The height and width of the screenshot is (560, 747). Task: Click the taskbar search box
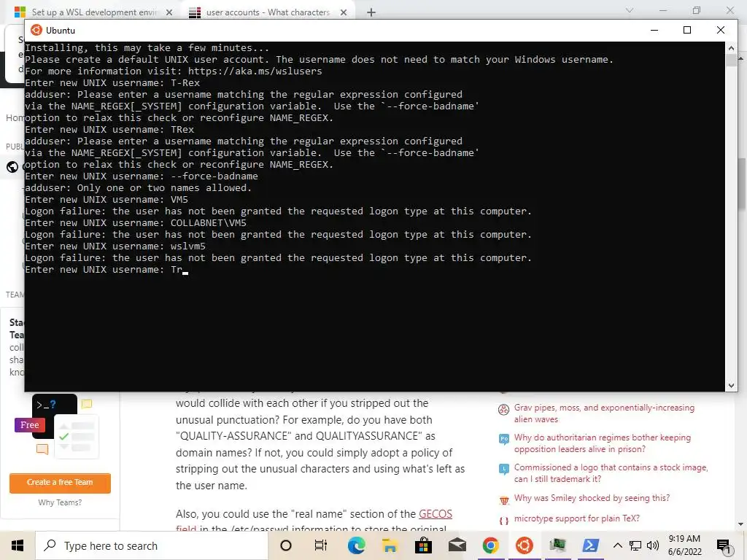152,545
